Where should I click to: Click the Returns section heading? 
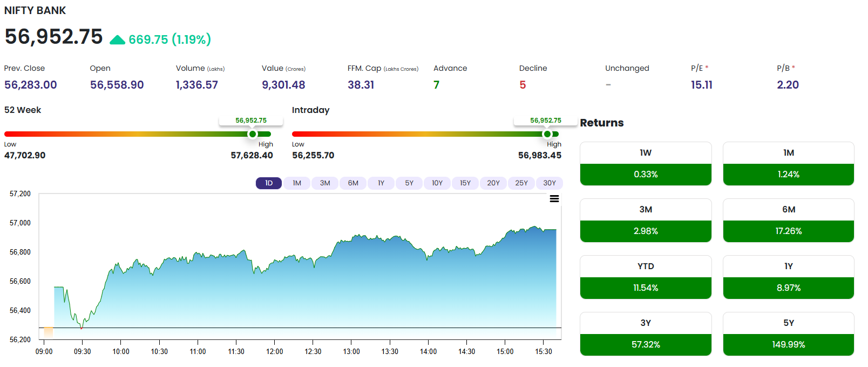[x=602, y=123]
